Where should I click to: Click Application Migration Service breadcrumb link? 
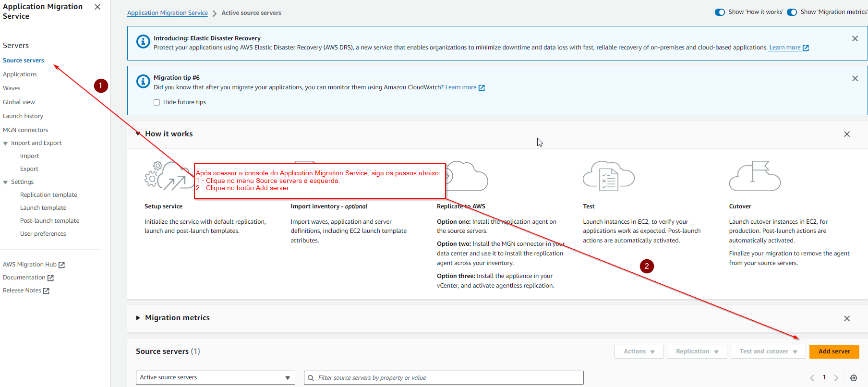(x=167, y=13)
